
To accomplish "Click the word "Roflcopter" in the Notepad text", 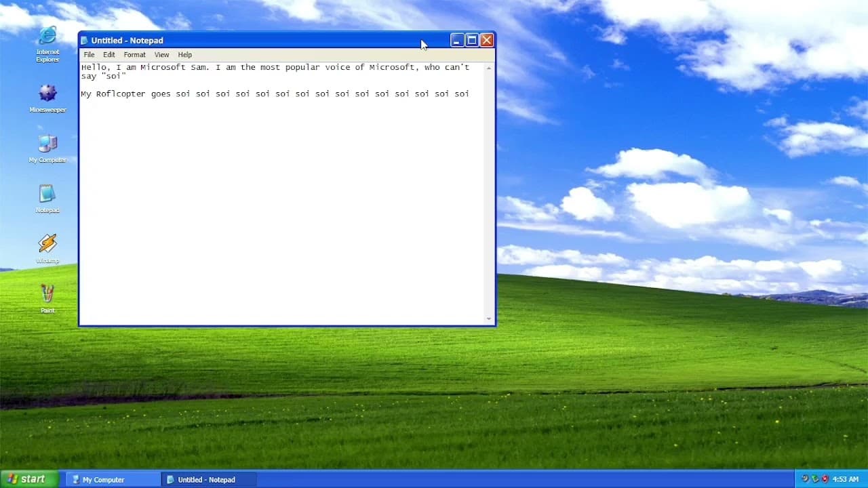I will pyautogui.click(x=121, y=94).
